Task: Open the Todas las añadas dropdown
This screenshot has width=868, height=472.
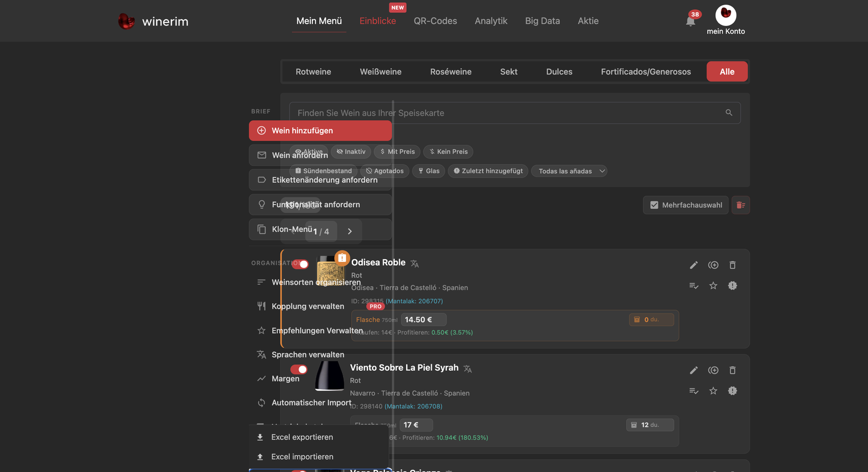Action: (x=569, y=171)
